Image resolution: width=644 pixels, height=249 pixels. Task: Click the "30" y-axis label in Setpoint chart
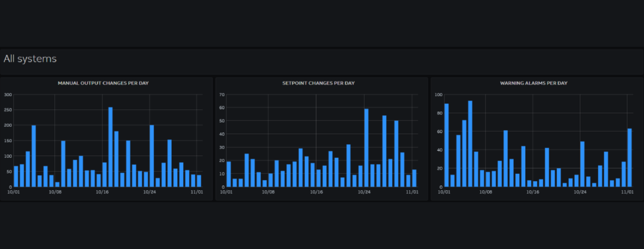[x=222, y=147]
